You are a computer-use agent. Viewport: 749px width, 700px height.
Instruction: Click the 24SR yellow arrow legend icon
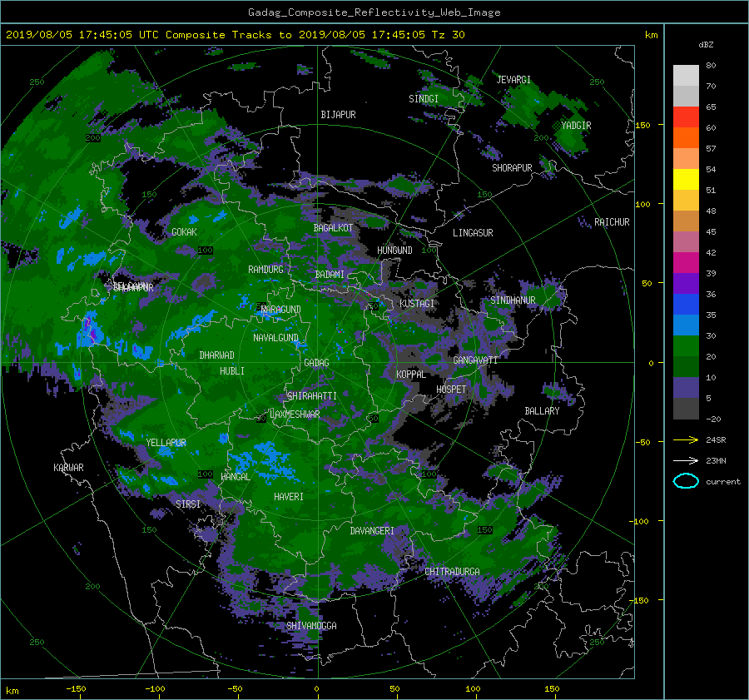click(686, 439)
